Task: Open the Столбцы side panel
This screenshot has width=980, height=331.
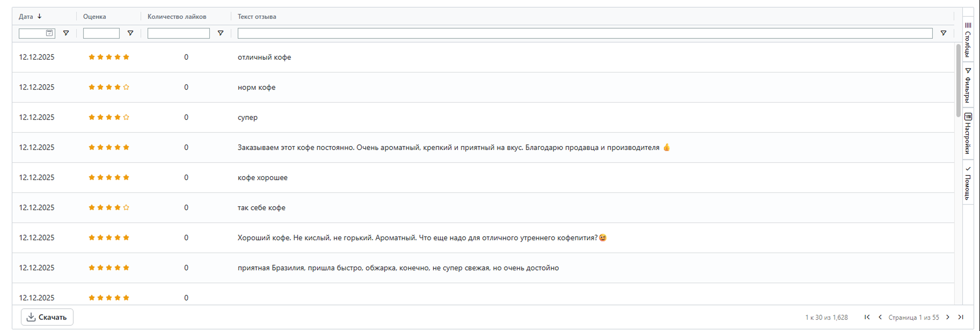Action: coord(968,40)
